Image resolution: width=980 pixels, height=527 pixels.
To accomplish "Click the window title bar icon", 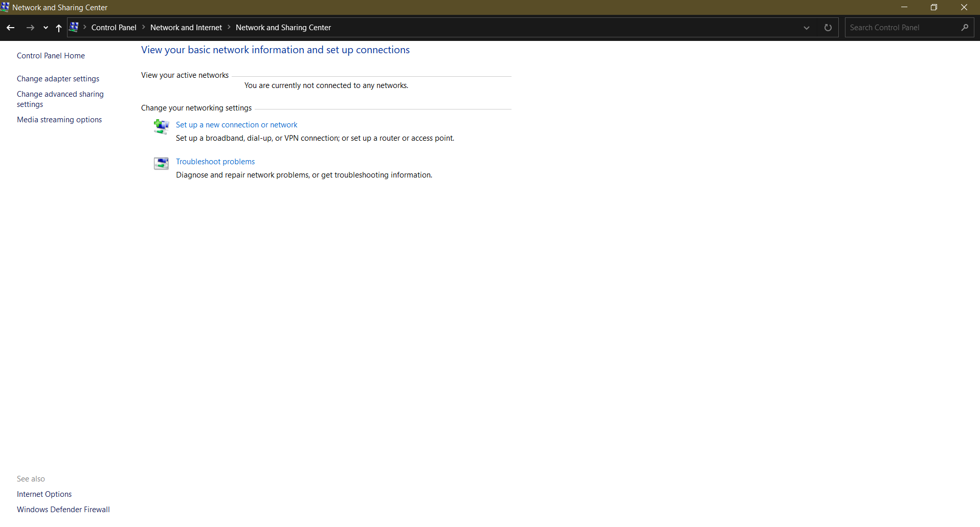I will pyautogui.click(x=5, y=7).
